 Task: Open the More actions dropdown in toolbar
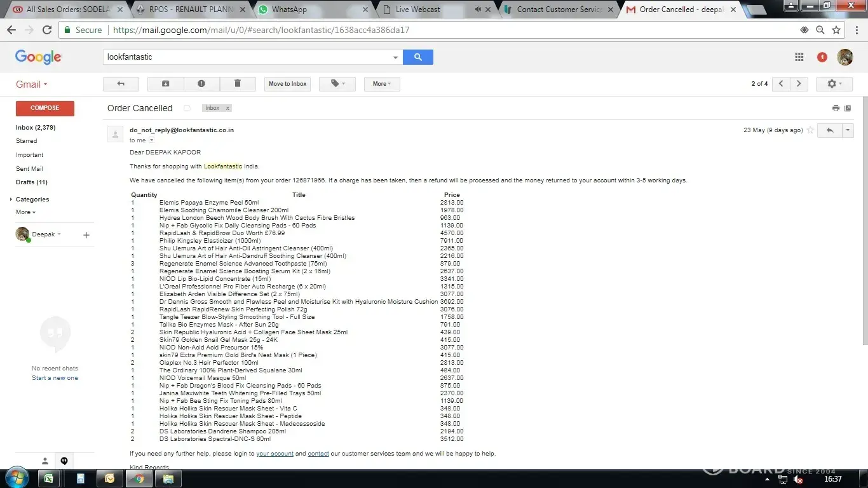(382, 84)
